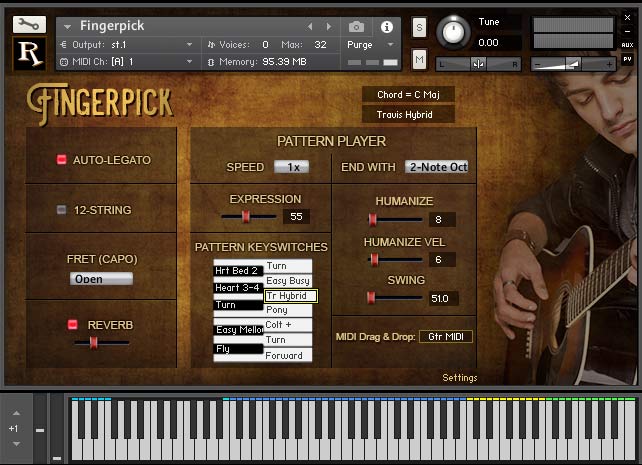Show the instrument info icon
The width and height of the screenshot is (642, 465).
pos(387,27)
